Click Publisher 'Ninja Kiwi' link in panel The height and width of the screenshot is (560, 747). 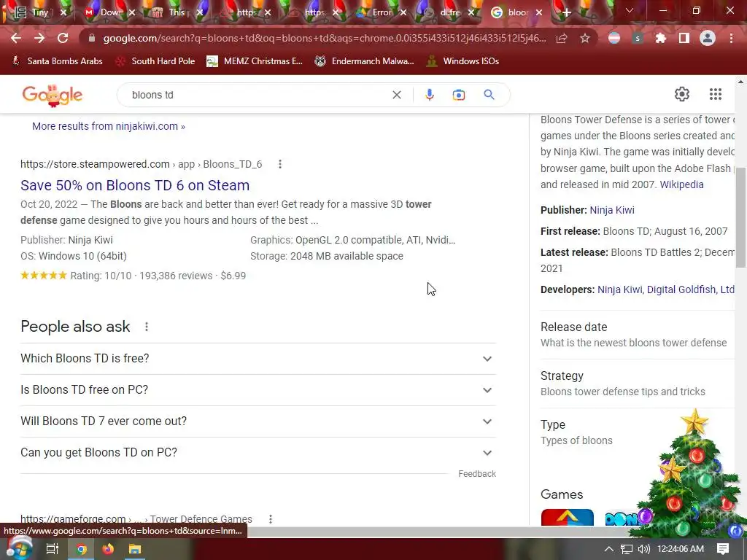pos(612,210)
